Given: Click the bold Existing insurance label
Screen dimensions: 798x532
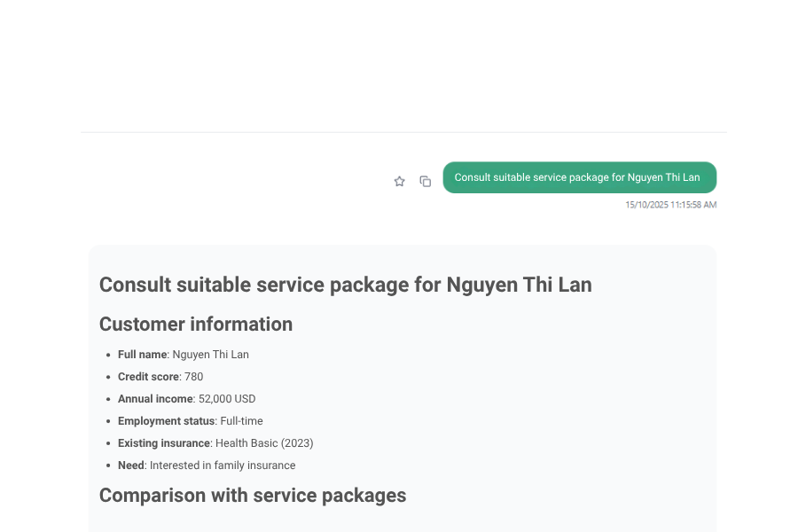Looking at the screenshot, I should click(164, 443).
